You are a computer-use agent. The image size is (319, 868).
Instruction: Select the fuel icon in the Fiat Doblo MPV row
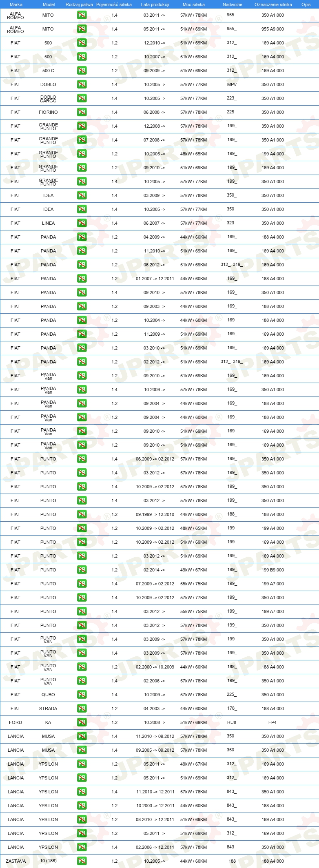pyautogui.click(x=82, y=84)
